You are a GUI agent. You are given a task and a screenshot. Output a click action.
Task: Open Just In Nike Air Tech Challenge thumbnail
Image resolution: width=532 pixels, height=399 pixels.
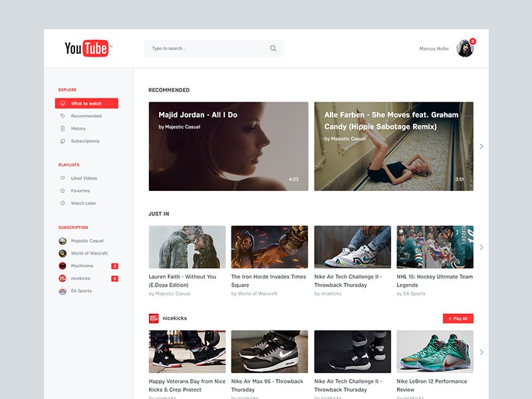352,247
